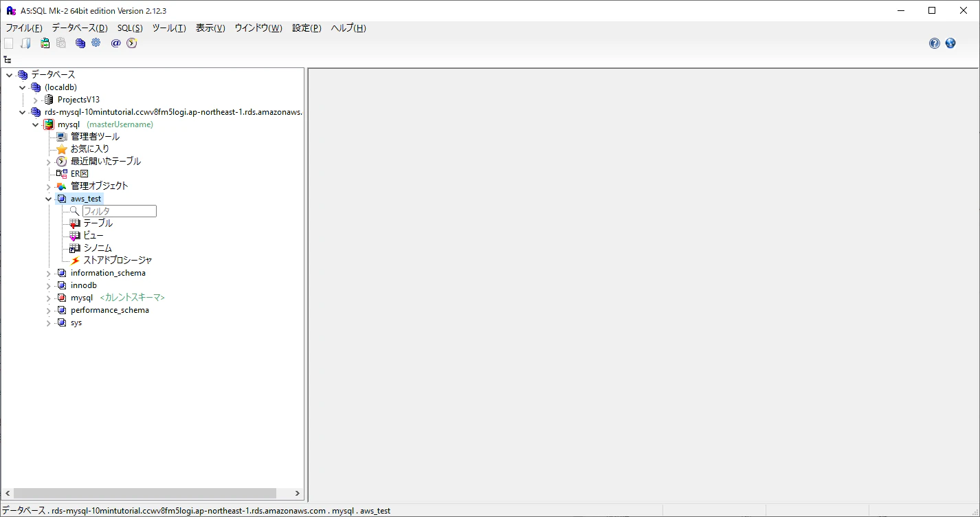Open the SQL(S) menu
The height and width of the screenshot is (517, 980).
click(130, 28)
